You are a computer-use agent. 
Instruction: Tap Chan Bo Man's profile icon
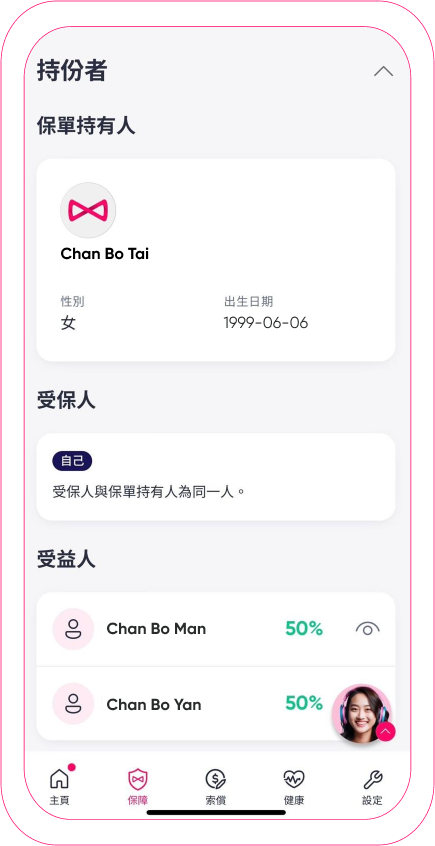pos(73,629)
